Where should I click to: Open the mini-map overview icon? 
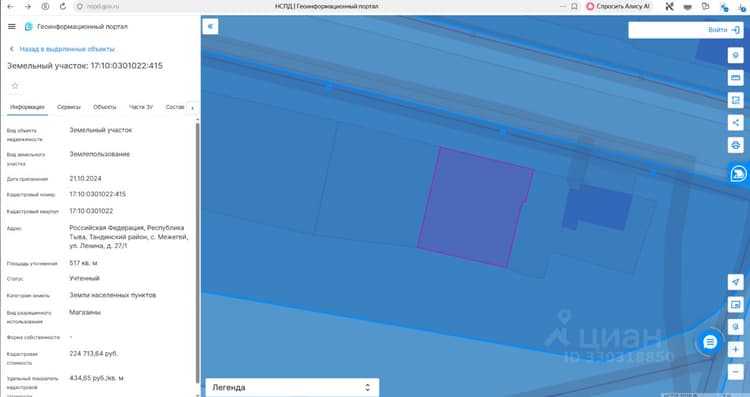736,304
